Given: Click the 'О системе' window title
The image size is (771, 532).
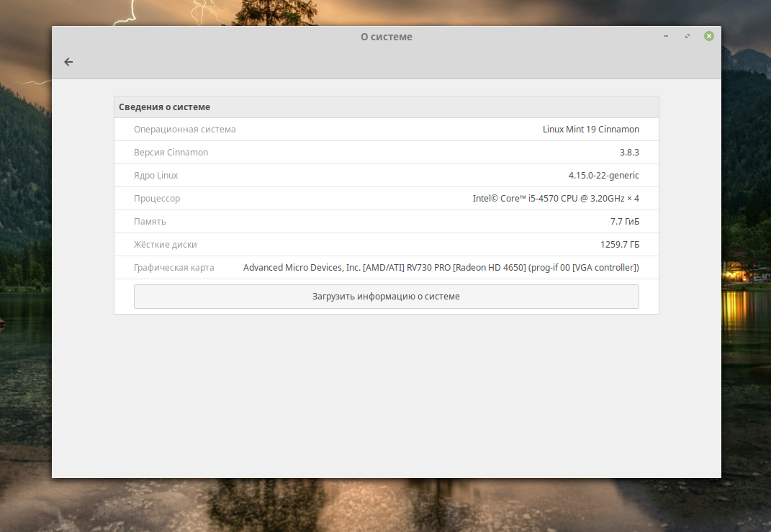Looking at the screenshot, I should click(x=386, y=37).
